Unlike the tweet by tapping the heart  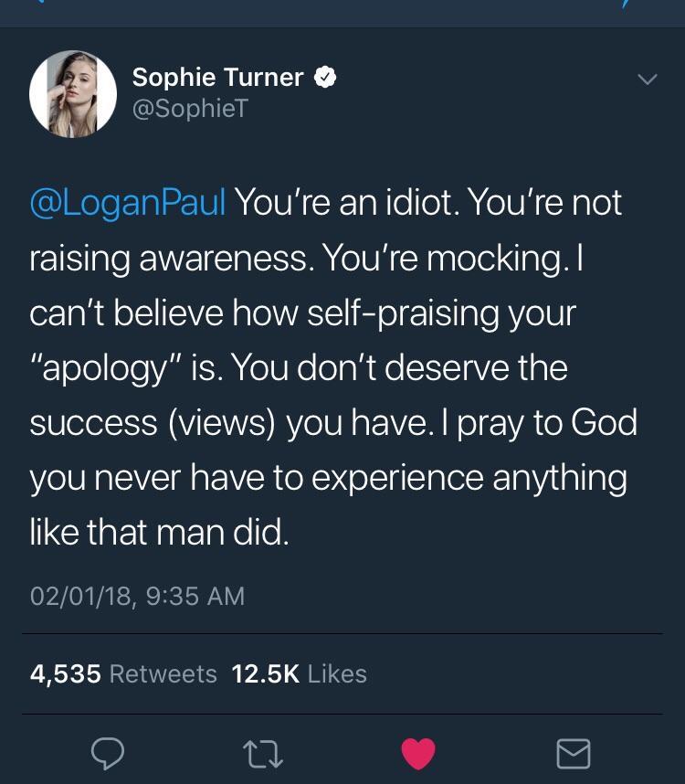418,755
